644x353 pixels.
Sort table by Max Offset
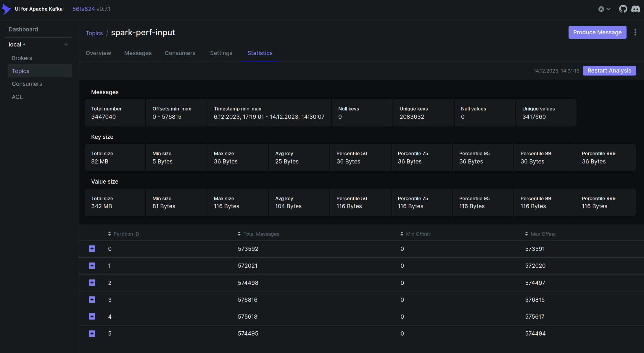click(x=540, y=234)
